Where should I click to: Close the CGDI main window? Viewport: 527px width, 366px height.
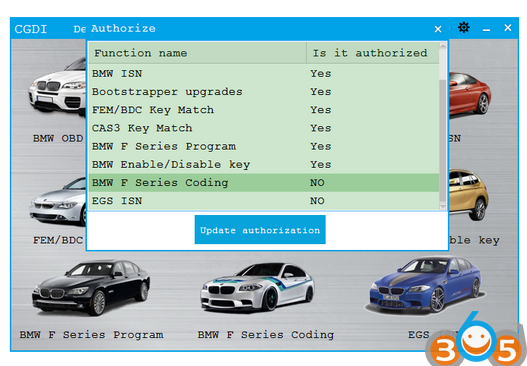(x=508, y=28)
